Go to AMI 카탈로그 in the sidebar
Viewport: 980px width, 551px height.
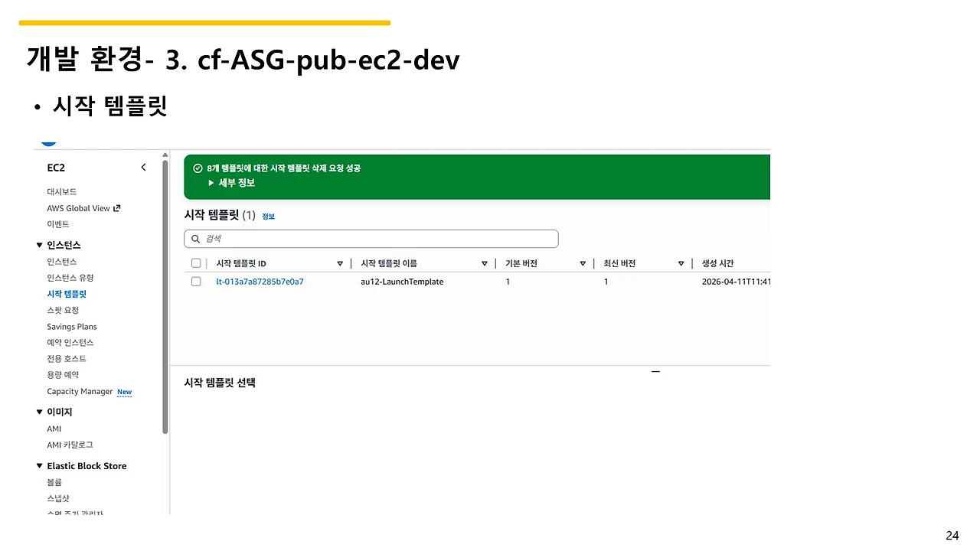click(70, 445)
